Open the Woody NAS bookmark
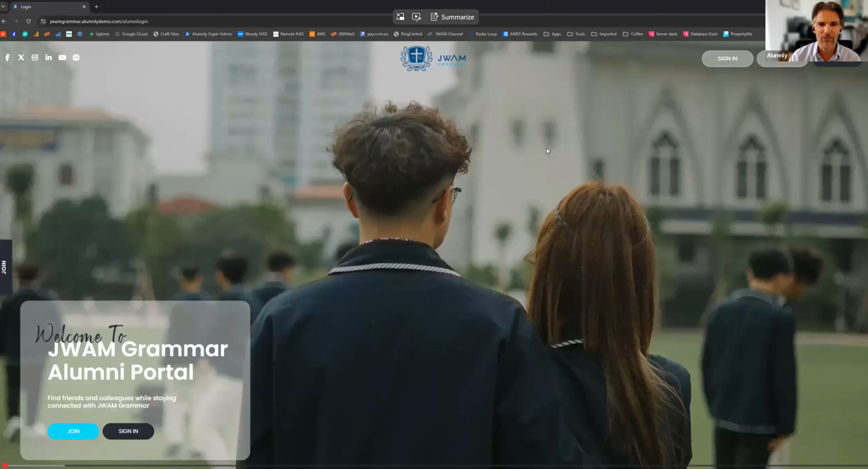868x469 pixels. pyautogui.click(x=253, y=34)
